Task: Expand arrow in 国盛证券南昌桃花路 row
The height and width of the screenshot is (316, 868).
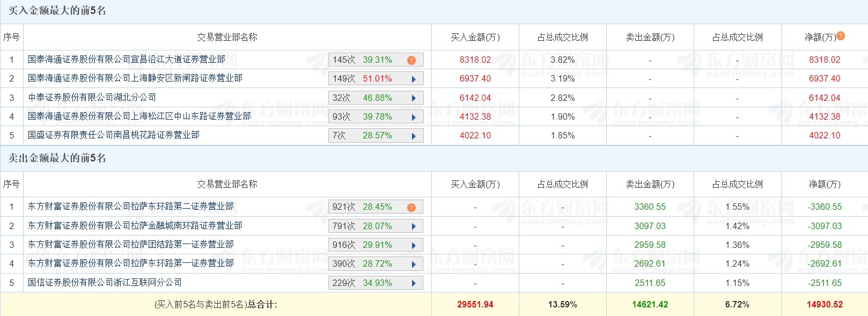Action: pyautogui.click(x=414, y=136)
